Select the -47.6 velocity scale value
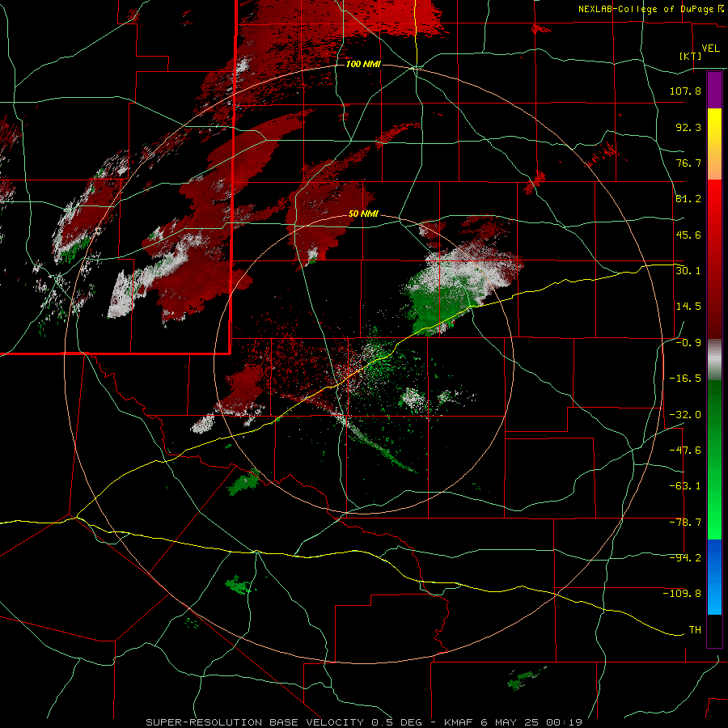Image resolution: width=728 pixels, height=728 pixels. pos(685,451)
